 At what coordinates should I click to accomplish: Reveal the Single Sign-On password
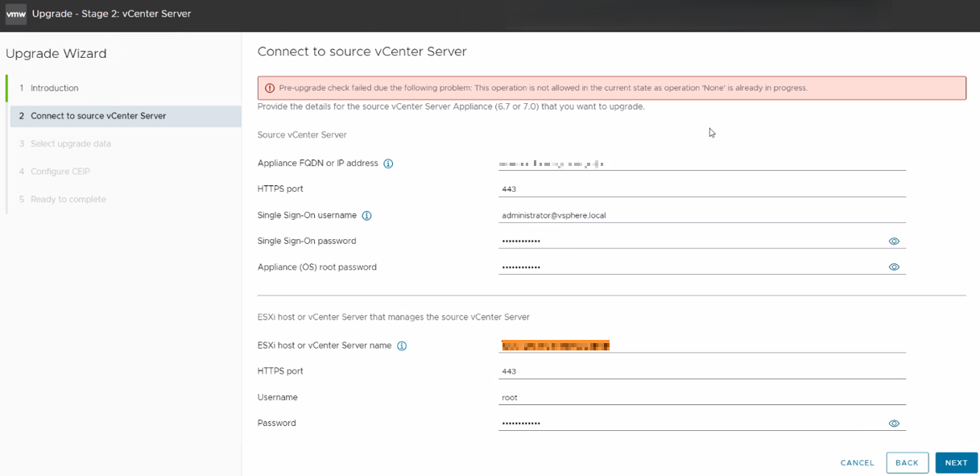coord(894,241)
